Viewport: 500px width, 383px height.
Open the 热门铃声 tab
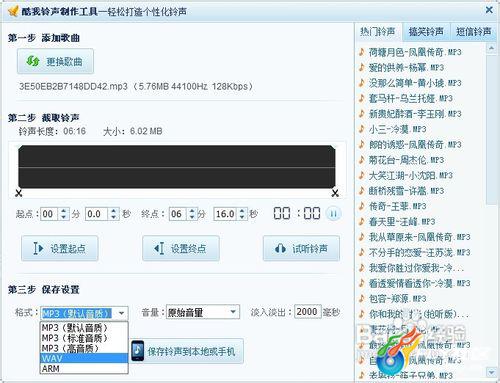tap(378, 32)
